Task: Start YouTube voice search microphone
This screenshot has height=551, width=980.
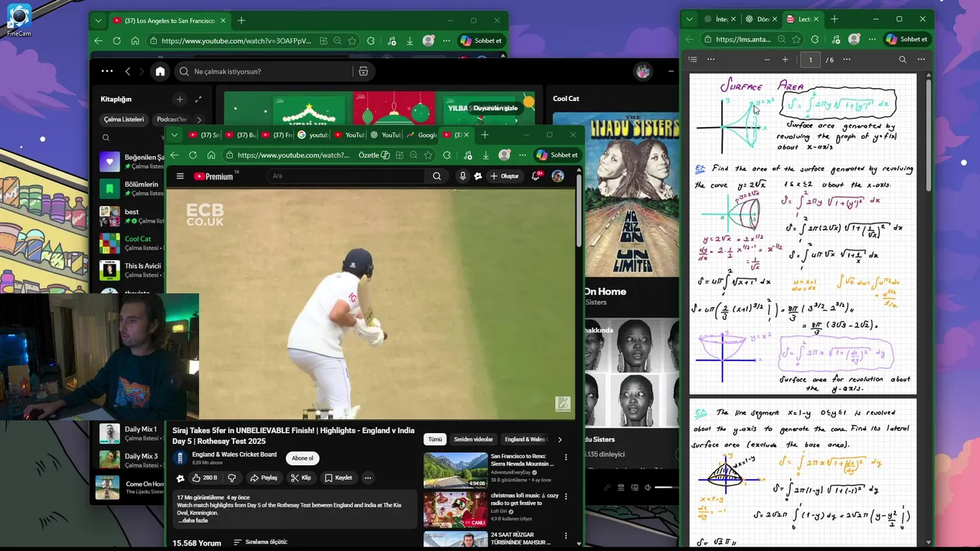Action: click(x=462, y=176)
